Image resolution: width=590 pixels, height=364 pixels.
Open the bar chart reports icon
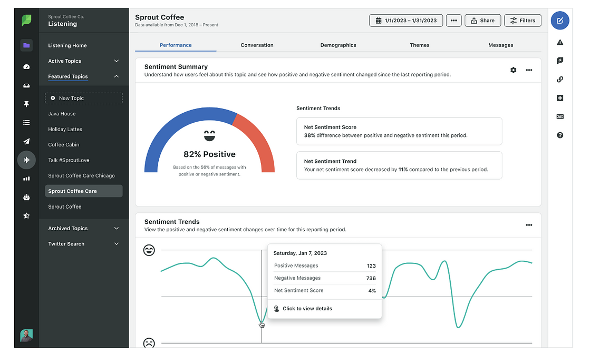point(26,179)
